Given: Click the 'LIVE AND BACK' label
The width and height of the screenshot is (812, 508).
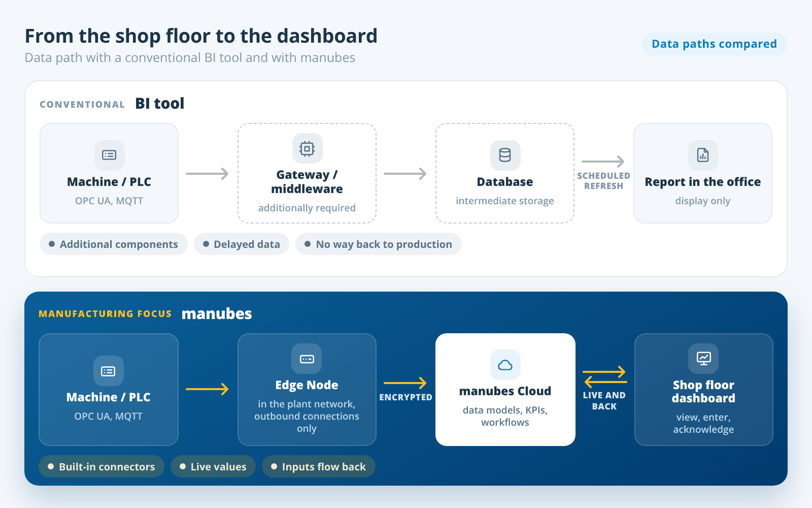Looking at the screenshot, I should 604,401.
